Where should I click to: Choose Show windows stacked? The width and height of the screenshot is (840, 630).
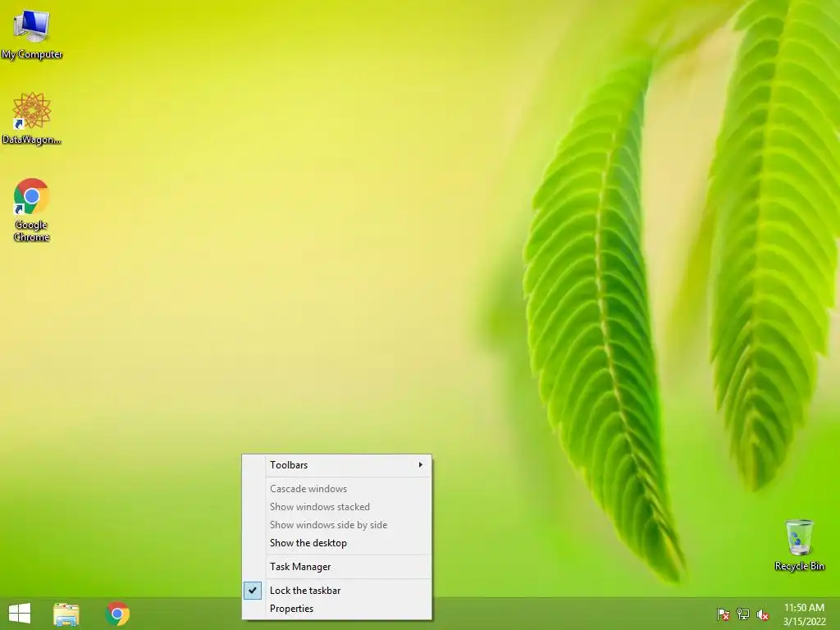pos(336,507)
